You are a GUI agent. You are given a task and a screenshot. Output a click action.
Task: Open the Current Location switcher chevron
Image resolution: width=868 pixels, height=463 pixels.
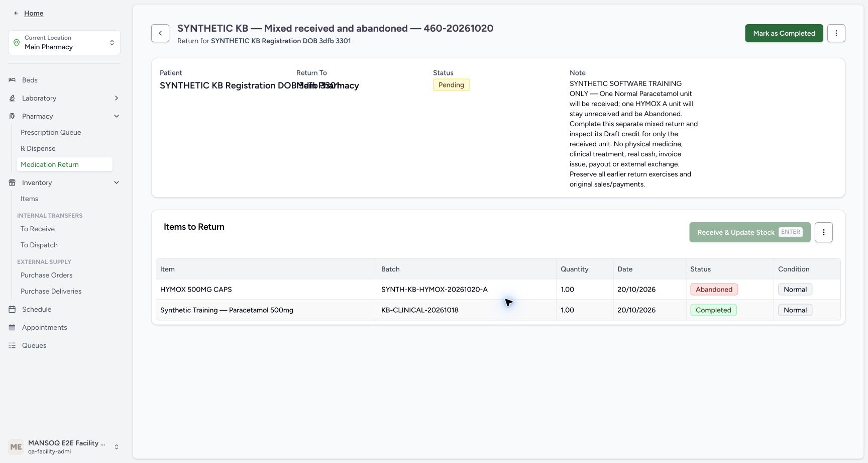point(112,43)
